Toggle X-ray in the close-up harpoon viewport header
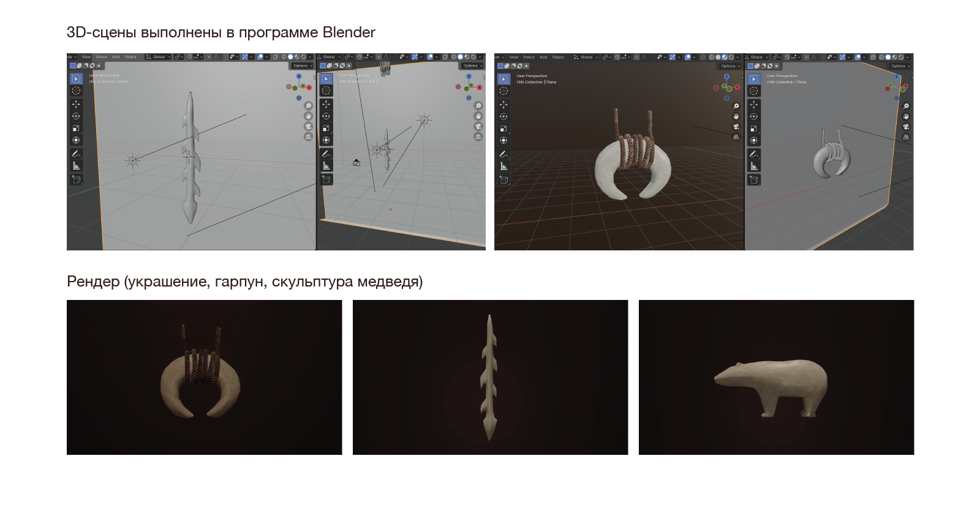The height and width of the screenshot is (513, 980). click(x=275, y=57)
